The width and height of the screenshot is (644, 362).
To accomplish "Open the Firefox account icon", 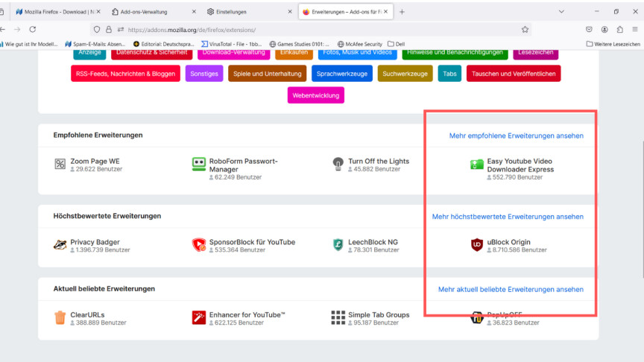I will (x=604, y=30).
